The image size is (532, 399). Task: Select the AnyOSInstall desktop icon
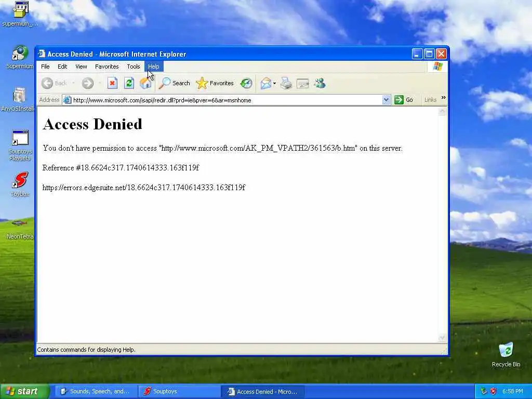click(x=18, y=100)
